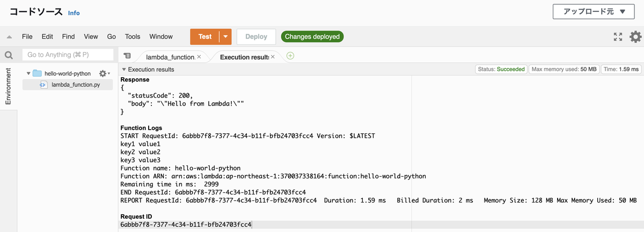Screen dimensions: 644x232
Task: Collapse the hello-world-python folder tree
Action: 28,73
